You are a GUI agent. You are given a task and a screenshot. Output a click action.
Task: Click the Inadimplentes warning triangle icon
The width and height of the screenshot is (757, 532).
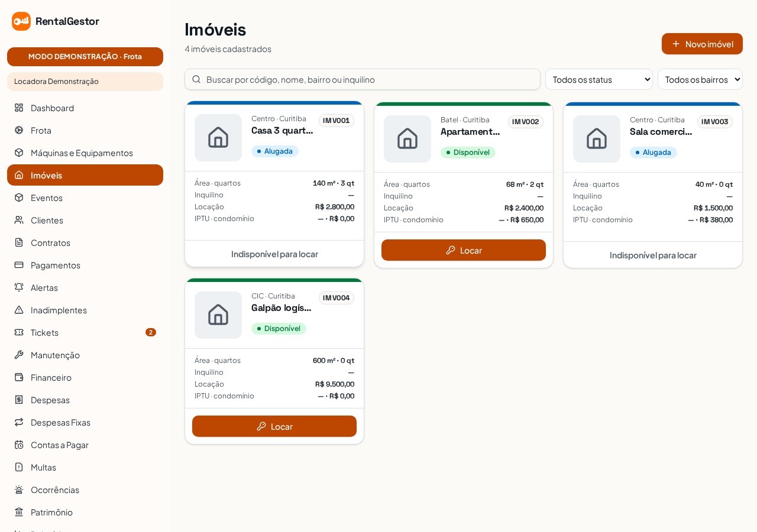point(19,310)
